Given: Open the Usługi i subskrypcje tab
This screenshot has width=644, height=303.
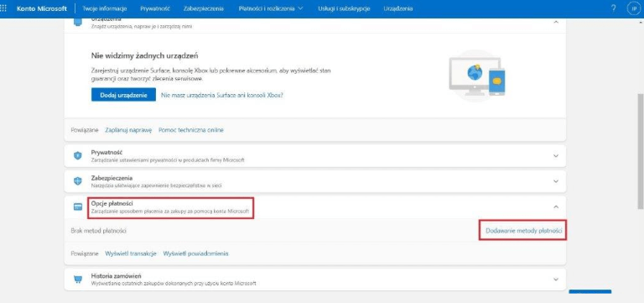Looking at the screenshot, I should point(344,8).
